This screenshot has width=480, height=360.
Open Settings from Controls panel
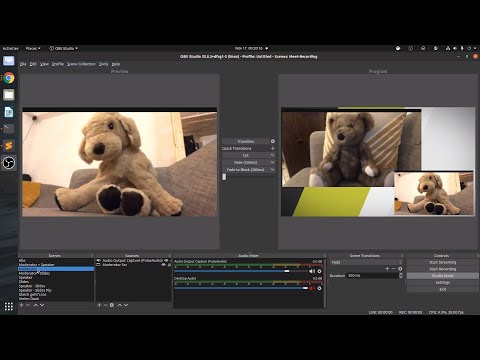click(x=443, y=283)
